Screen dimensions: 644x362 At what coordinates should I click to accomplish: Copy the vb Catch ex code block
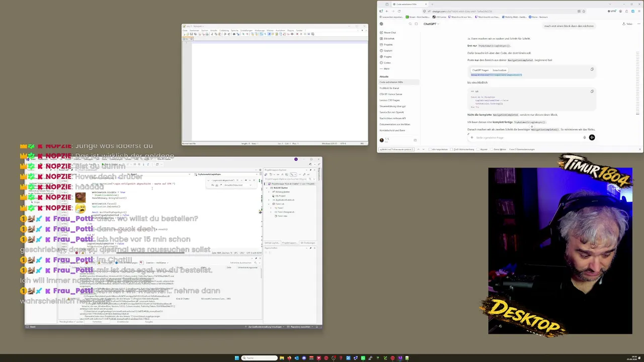point(592,92)
